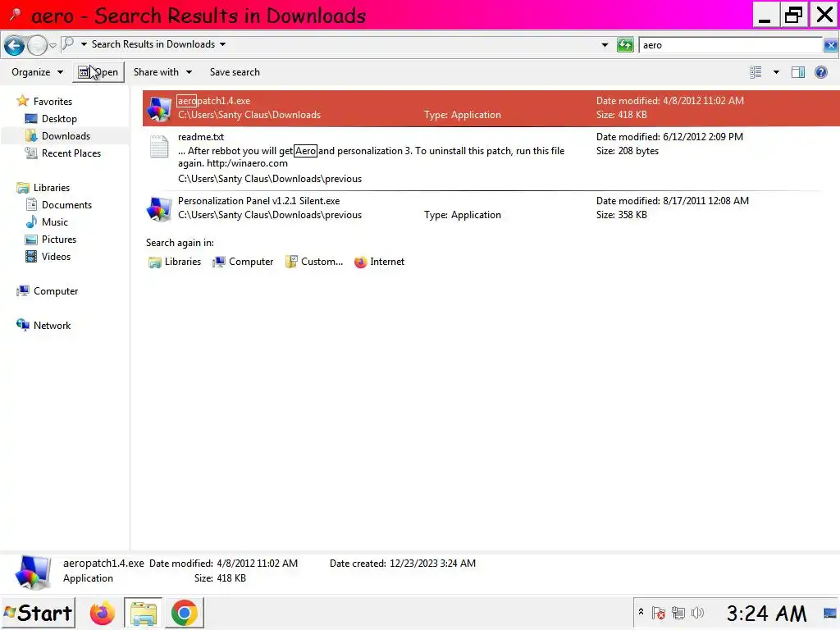Select the aeropatch1.4.exe file name
The width and height of the screenshot is (840, 630).
[214, 101]
